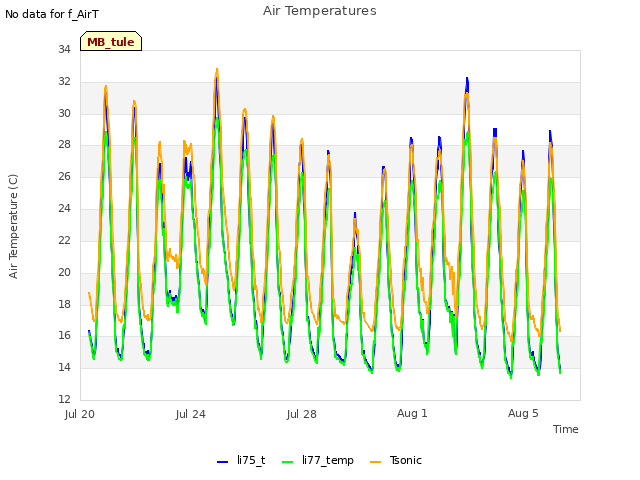
Task: Click the 32 y-axis tick label
Action: [64, 81]
